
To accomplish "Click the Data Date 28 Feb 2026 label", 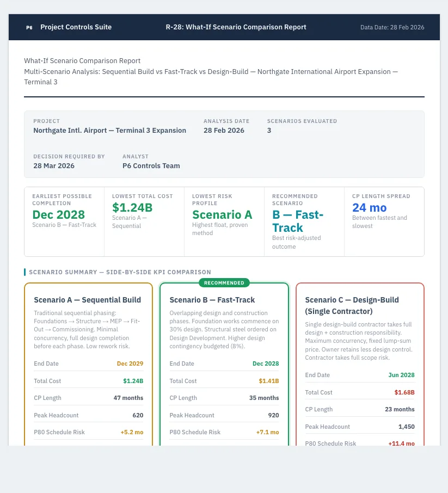I will (392, 27).
